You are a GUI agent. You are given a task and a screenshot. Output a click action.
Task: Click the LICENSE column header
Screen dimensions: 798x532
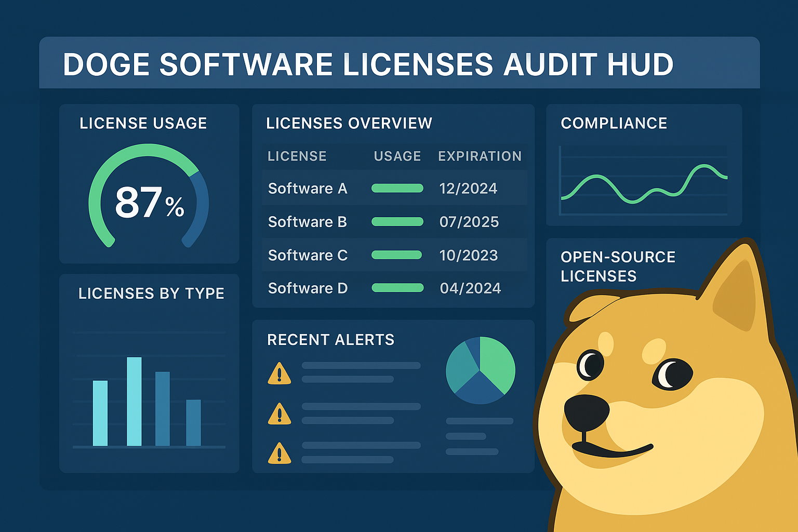[297, 156]
